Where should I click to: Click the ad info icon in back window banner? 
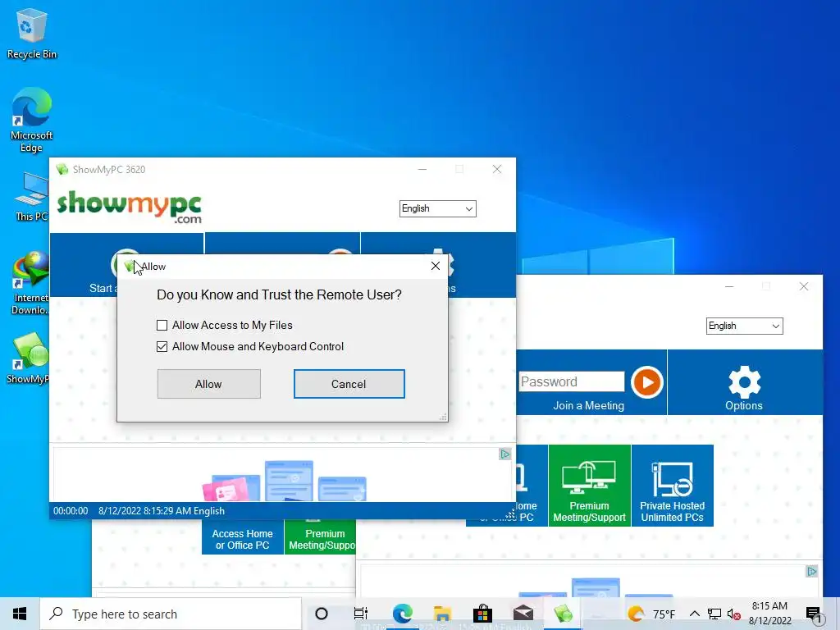pos(811,572)
